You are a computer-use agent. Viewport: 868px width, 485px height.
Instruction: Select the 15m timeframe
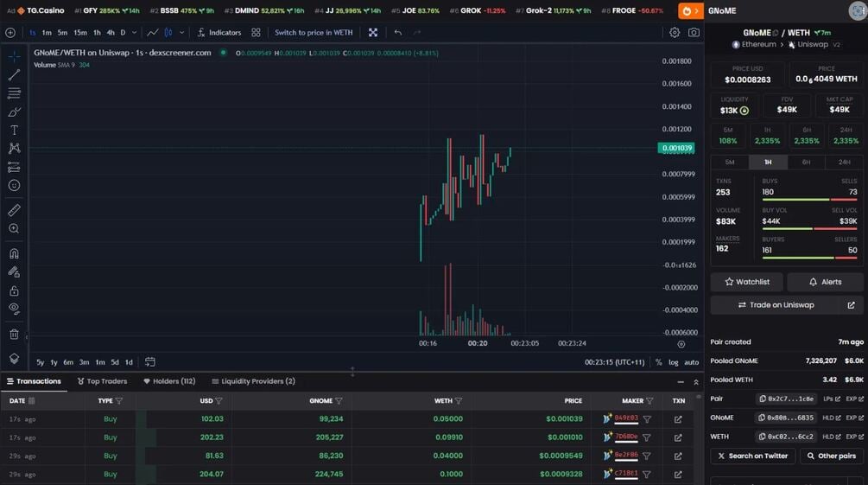(x=80, y=33)
